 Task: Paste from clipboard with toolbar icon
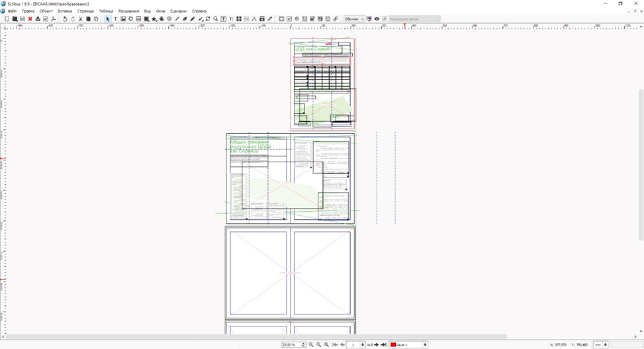[x=96, y=19]
